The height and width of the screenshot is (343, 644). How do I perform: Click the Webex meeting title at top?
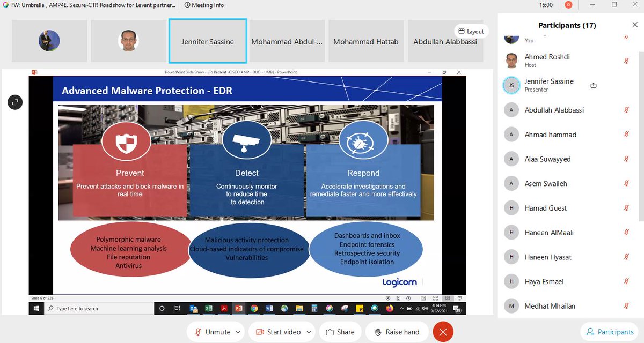pos(92,5)
